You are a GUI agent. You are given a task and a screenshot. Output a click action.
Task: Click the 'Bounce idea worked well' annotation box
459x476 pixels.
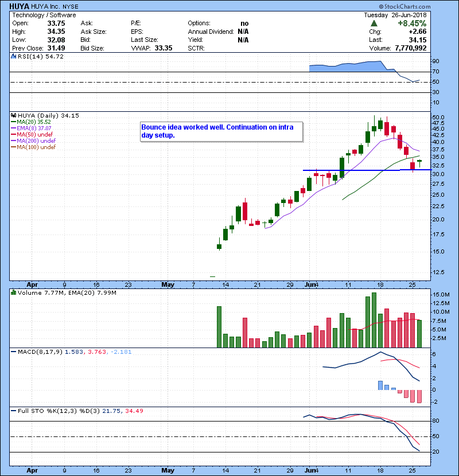pos(221,131)
